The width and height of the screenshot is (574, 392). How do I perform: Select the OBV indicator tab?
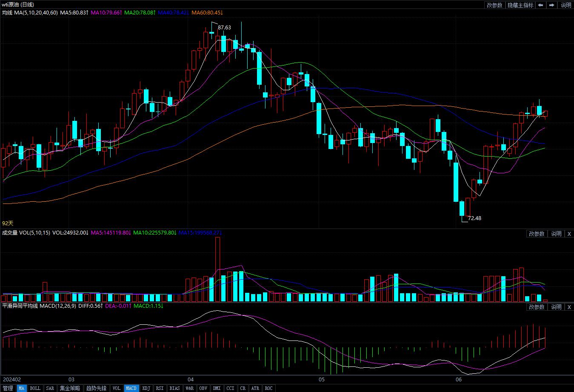pyautogui.click(x=203, y=388)
